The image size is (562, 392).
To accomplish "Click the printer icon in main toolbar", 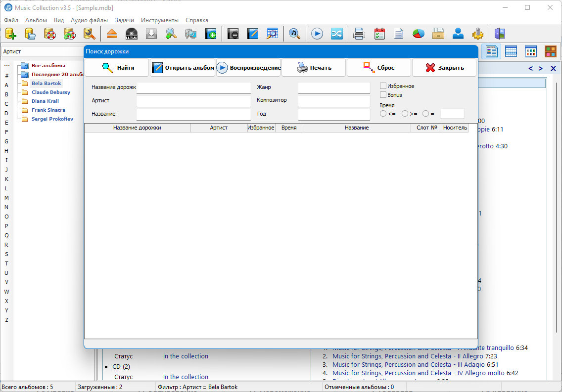I will [359, 34].
